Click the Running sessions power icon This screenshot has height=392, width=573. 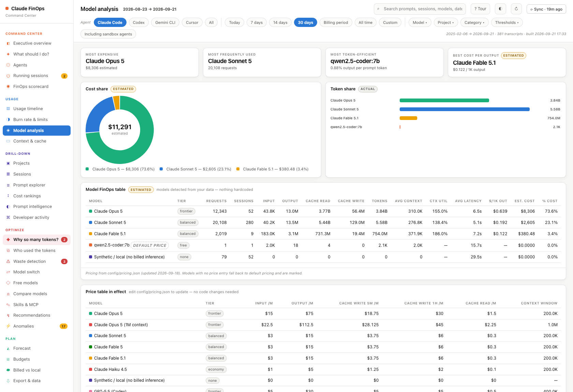coord(8,76)
